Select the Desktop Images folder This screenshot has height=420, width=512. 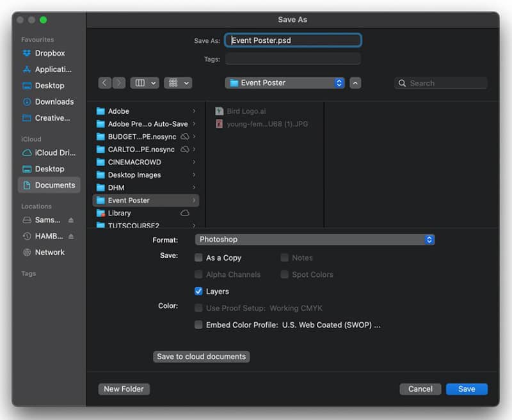coord(146,175)
